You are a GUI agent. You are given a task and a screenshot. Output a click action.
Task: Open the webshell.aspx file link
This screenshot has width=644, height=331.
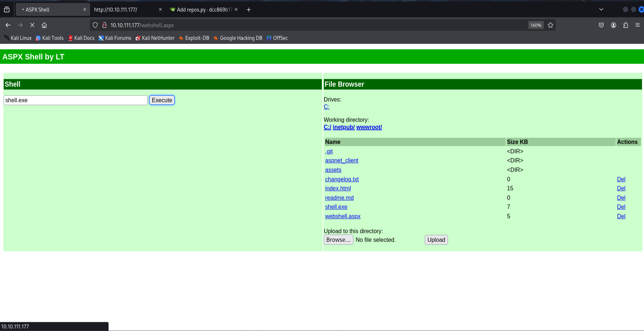343,217
